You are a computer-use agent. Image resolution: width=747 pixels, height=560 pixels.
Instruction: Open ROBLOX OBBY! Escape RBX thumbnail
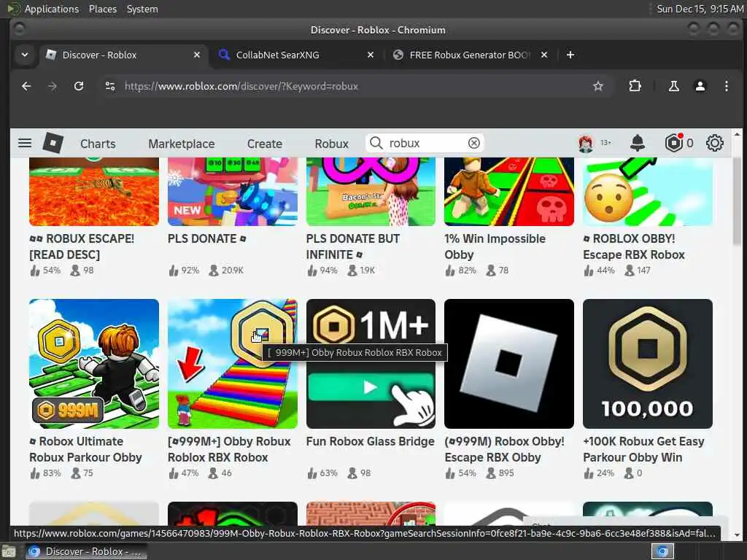648,192
